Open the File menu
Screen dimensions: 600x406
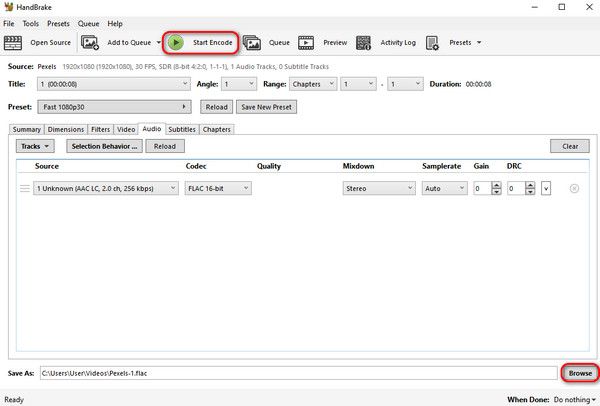click(8, 24)
